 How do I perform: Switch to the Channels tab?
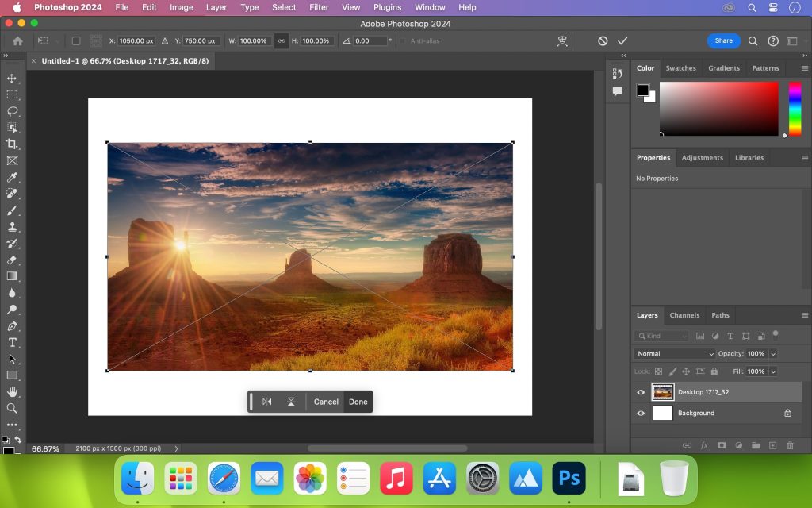pyautogui.click(x=684, y=315)
